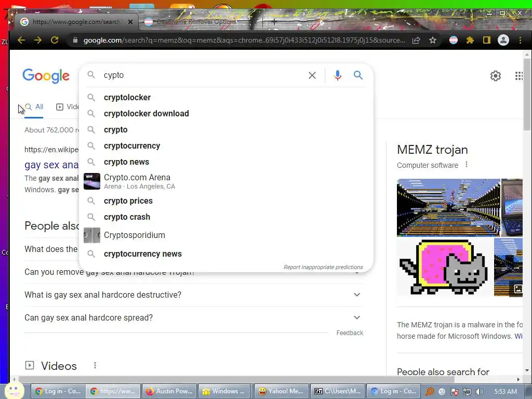
Task: Open the large glitch-tunnel MEMZ image
Action: (448, 208)
